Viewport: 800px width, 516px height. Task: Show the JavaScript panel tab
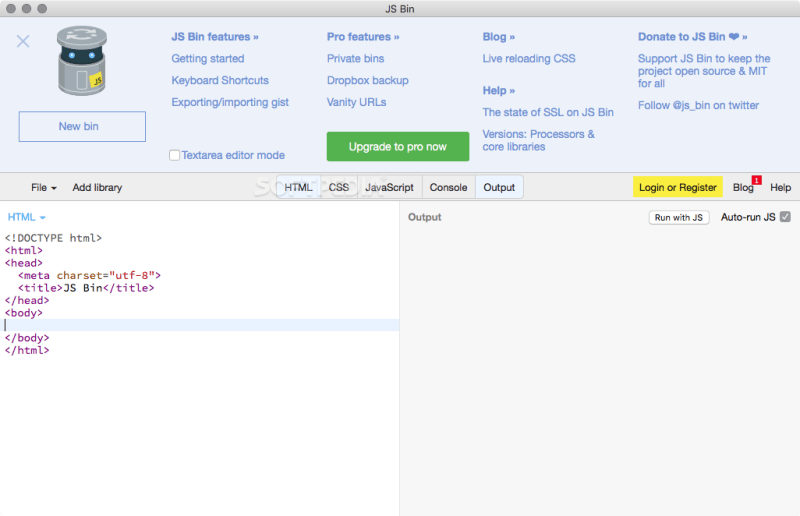pos(389,187)
